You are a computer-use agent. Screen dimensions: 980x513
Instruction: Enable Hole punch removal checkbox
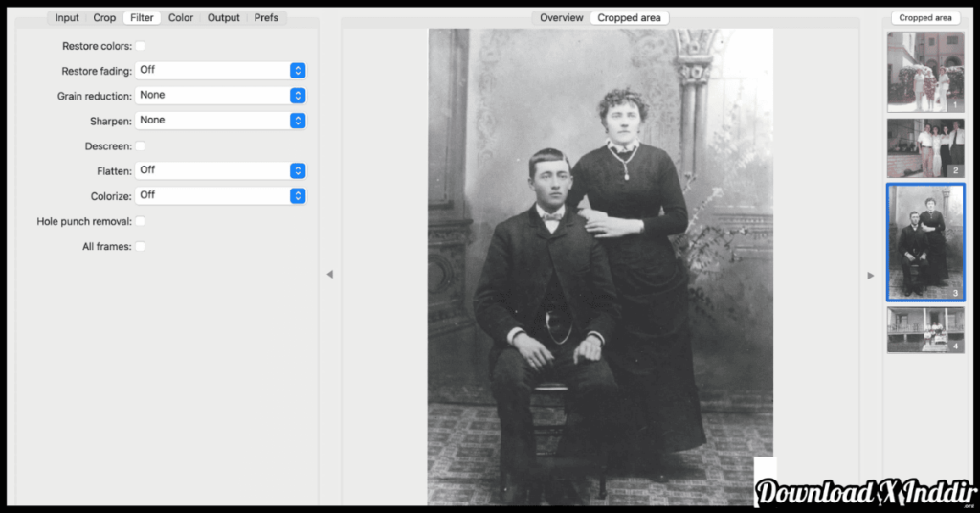[140, 221]
